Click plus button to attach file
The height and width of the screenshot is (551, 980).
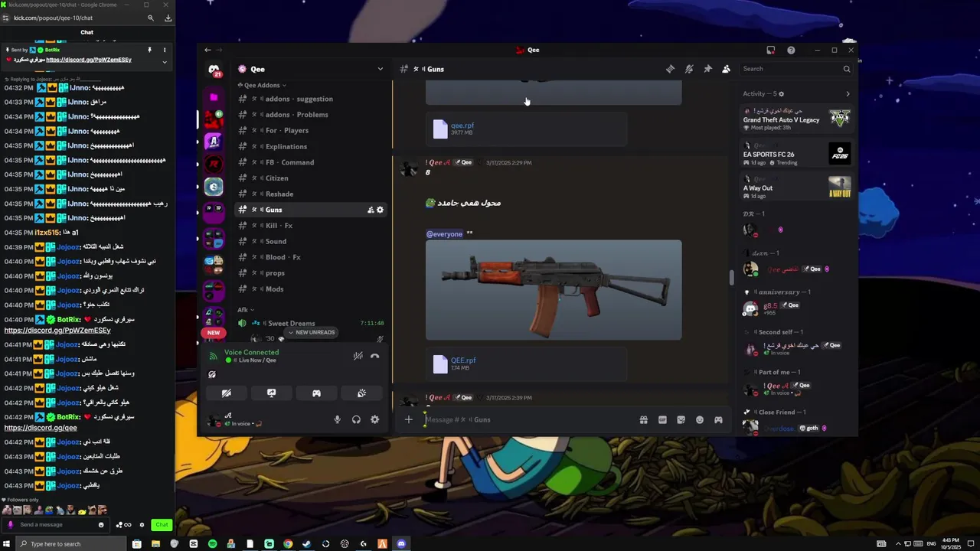409,419
